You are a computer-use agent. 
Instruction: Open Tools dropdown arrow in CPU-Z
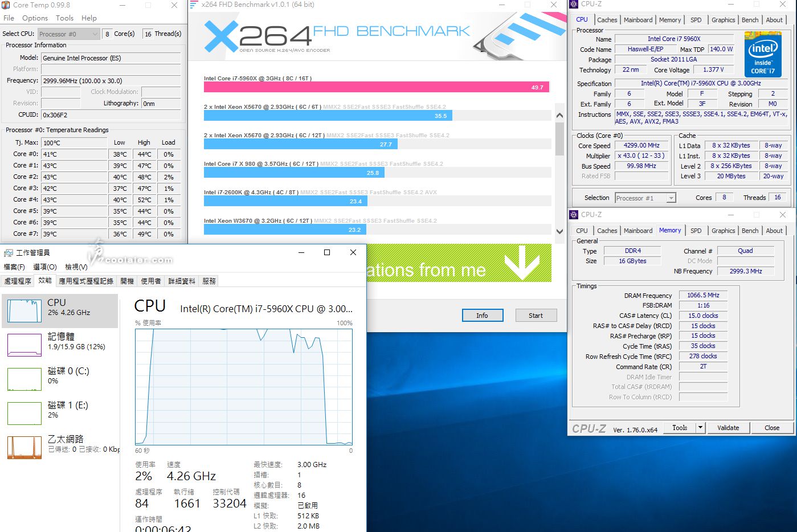point(701,428)
